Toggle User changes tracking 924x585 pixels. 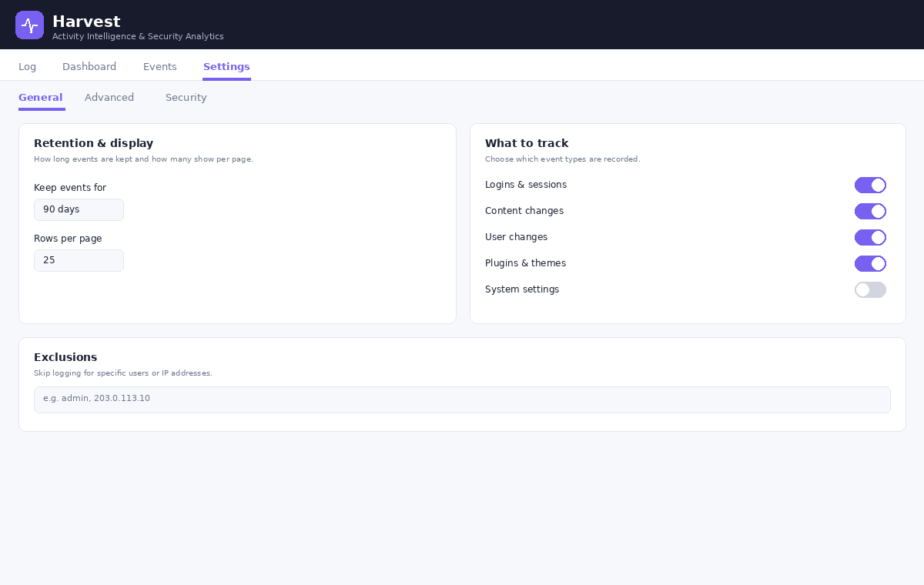[870, 237]
